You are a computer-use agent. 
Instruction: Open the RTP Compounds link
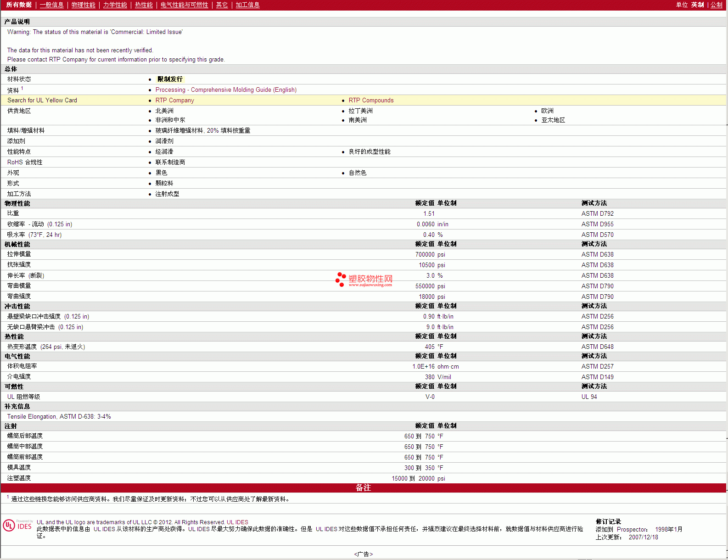[x=371, y=101]
